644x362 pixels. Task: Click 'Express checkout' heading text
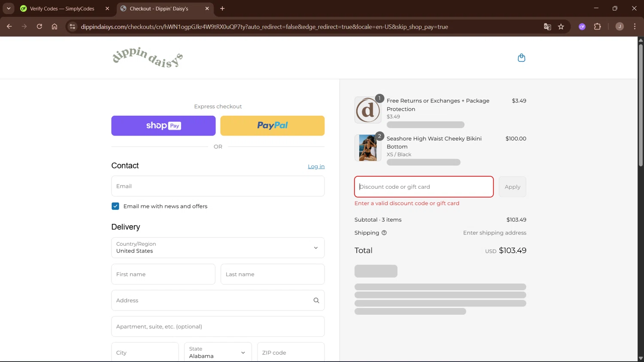coord(218,106)
